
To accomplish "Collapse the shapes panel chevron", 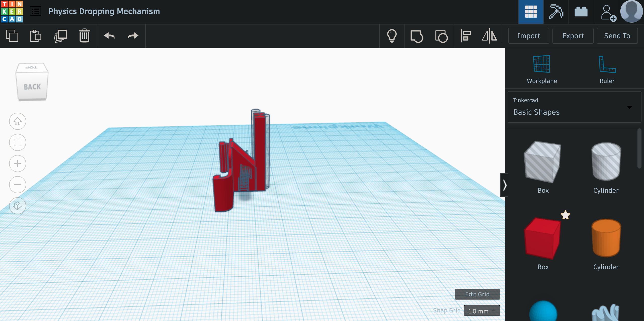I will [x=504, y=185].
